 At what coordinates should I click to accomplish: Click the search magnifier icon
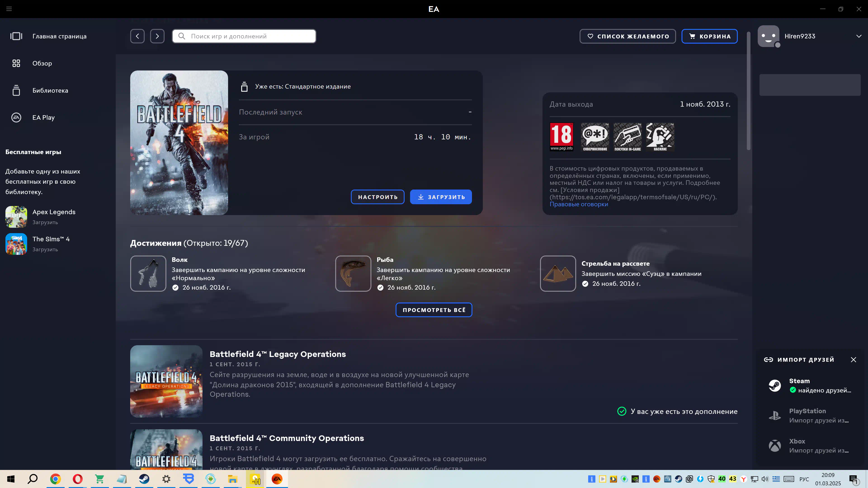[182, 36]
